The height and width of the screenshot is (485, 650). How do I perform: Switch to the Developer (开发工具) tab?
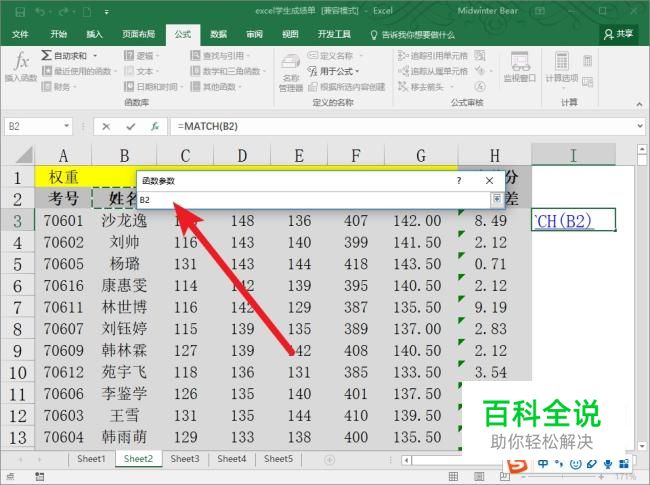click(334, 34)
